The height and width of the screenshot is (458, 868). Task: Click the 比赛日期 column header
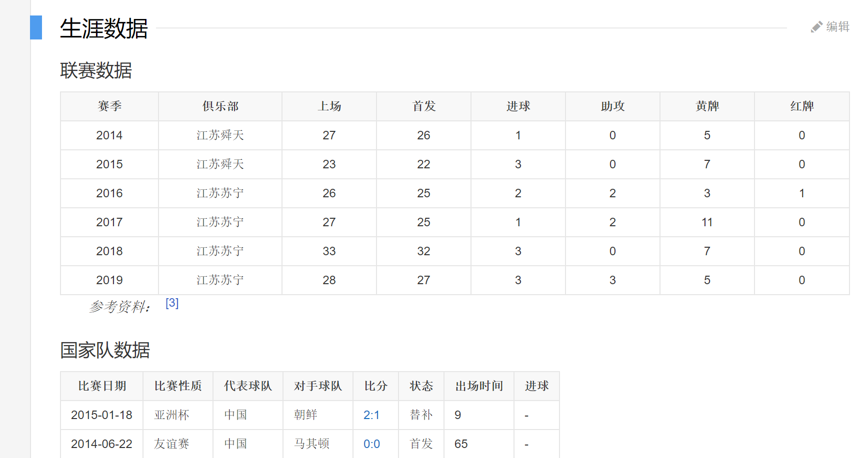tap(102, 386)
